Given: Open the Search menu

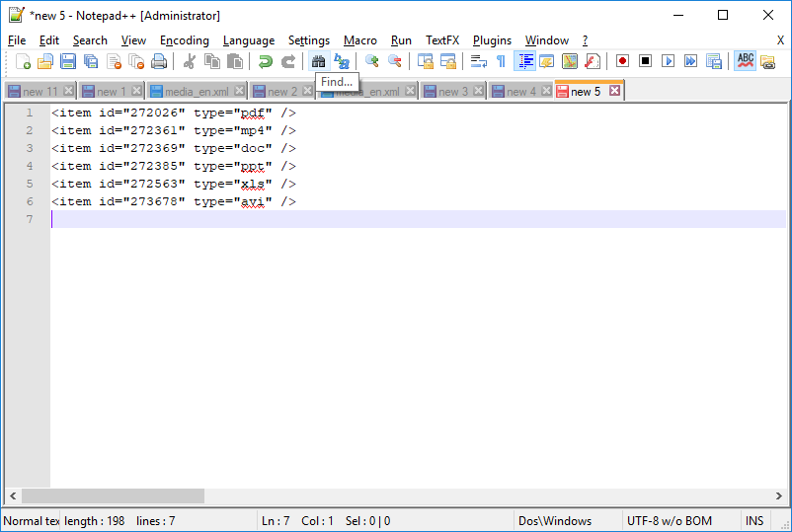Looking at the screenshot, I should 90,40.
